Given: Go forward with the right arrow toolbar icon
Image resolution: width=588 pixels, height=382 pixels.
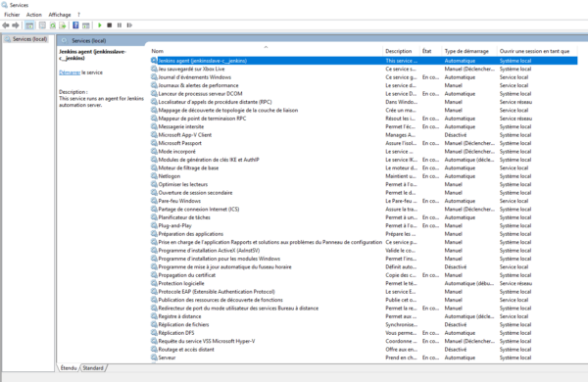Looking at the screenshot, I should pyautogui.click(x=16, y=25).
